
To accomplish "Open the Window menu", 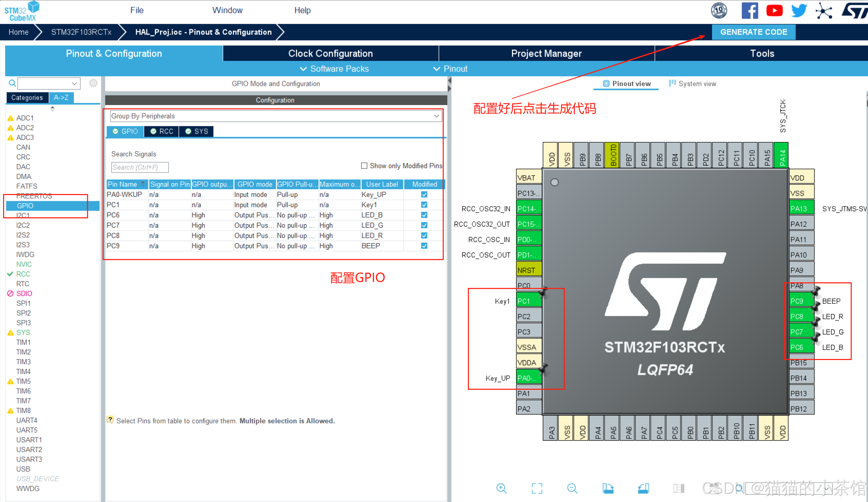I will point(227,10).
